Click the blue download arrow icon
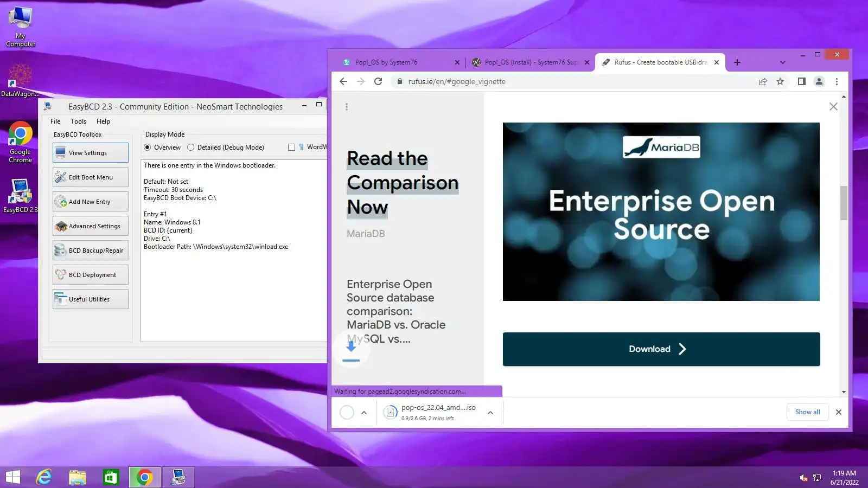 point(351,349)
